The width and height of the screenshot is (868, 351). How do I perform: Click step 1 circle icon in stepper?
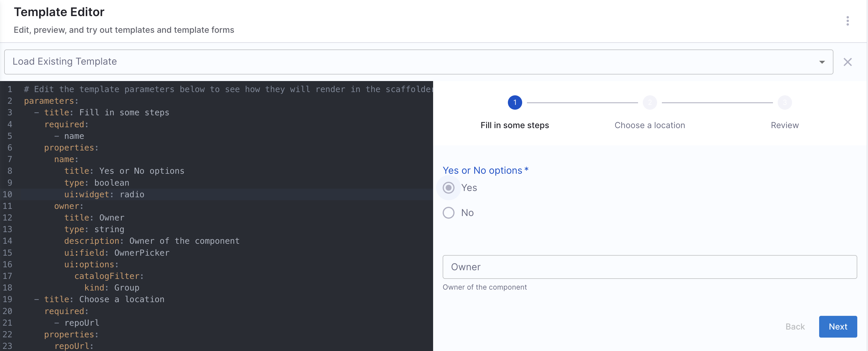coord(514,102)
